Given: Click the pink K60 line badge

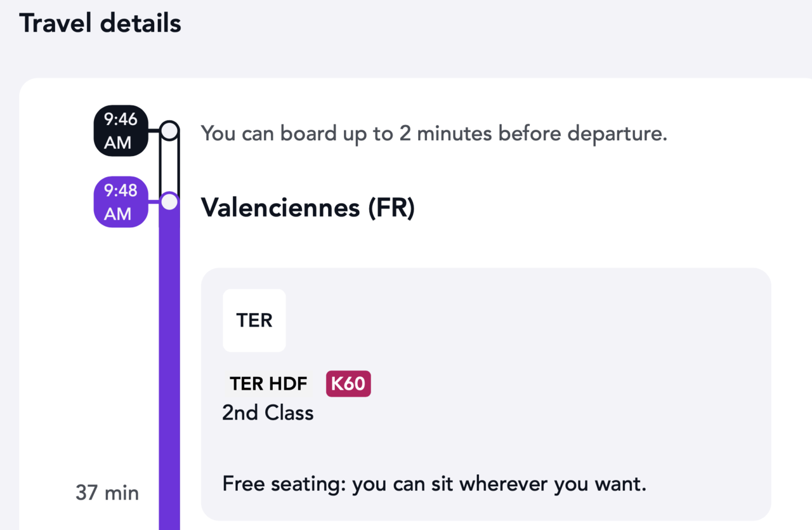Looking at the screenshot, I should (x=348, y=384).
